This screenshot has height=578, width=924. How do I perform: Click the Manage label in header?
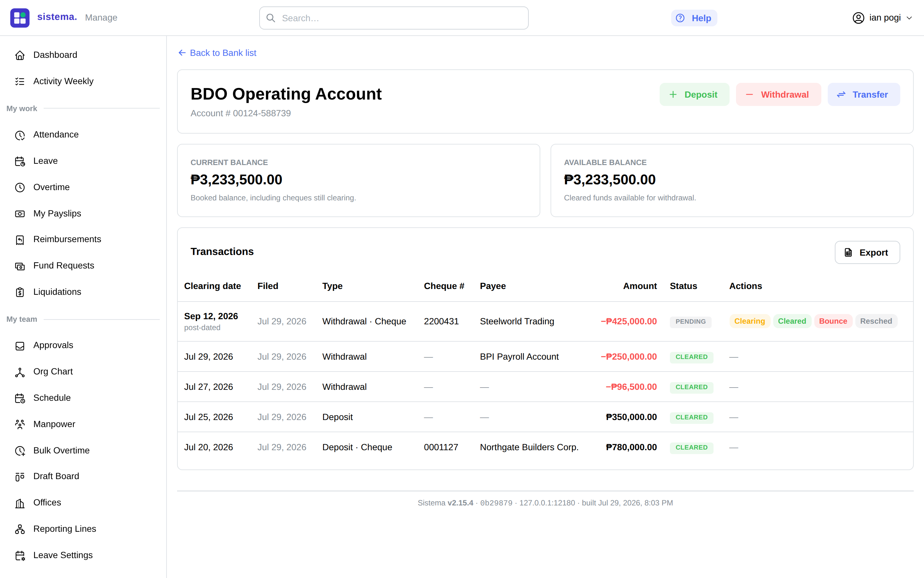point(101,18)
